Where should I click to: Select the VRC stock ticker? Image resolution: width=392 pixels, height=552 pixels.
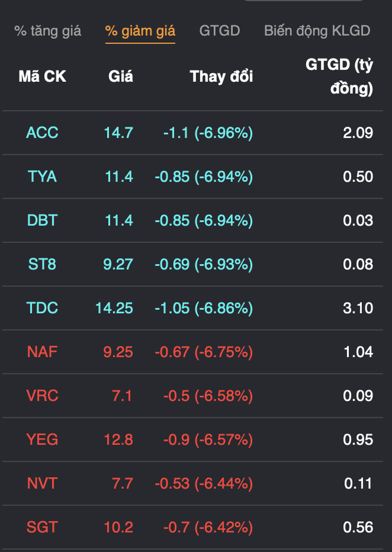(42, 396)
